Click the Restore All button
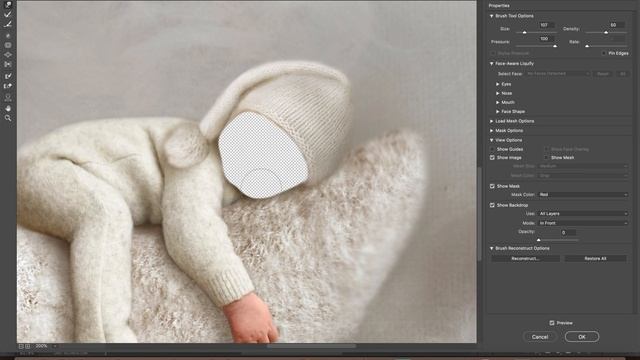640x360 pixels. pos(595,258)
